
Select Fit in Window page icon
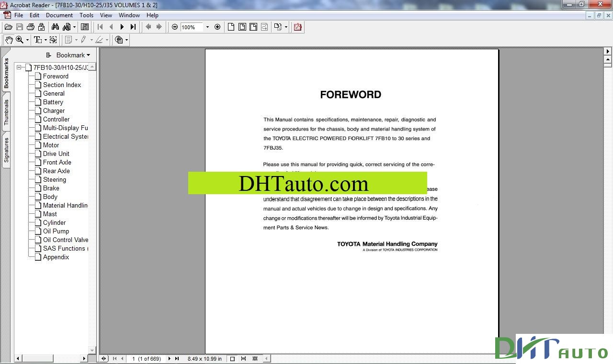pos(242,27)
